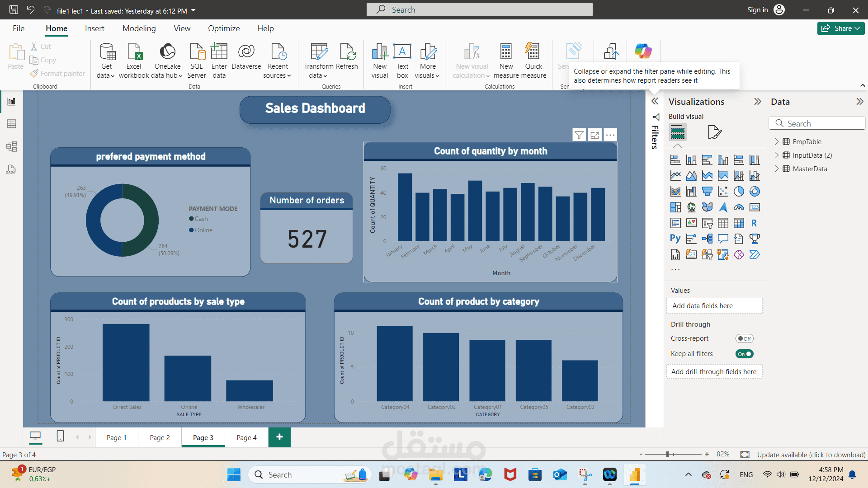Open DAX query view icon

[x=11, y=169]
